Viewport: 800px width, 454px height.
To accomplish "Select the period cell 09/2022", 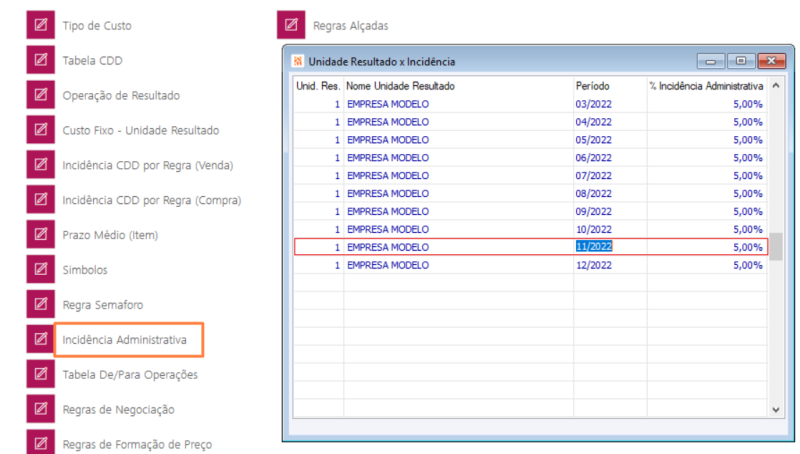I will click(593, 211).
